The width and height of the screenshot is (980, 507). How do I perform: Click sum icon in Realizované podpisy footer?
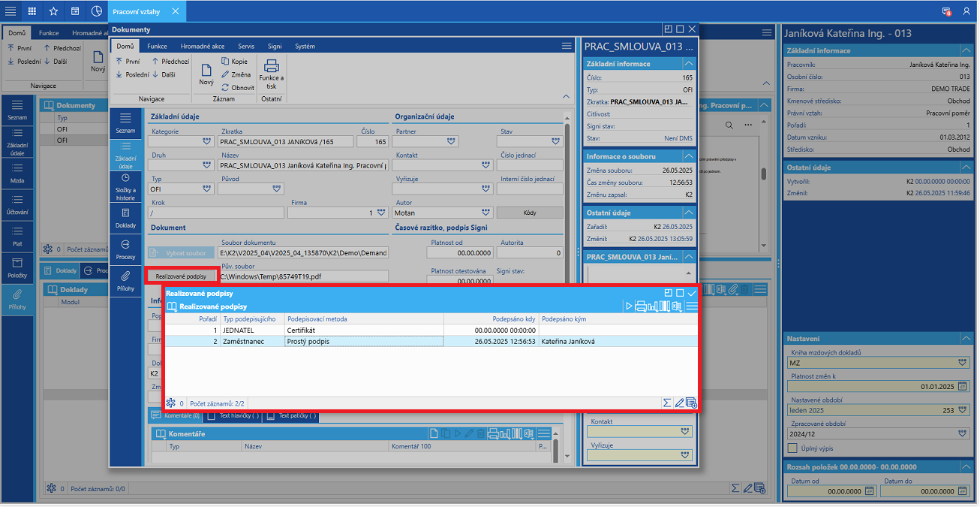(x=667, y=403)
